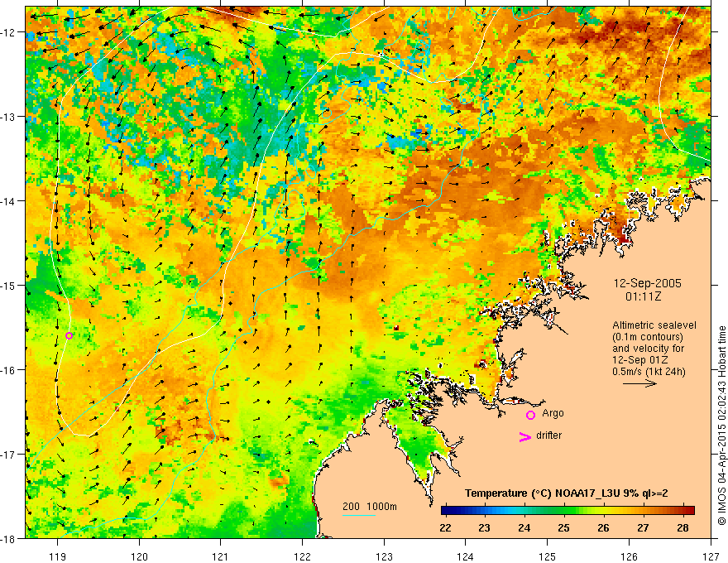Viewport: 728px width, 563px height.
Task: Click the 'Altimetric sealevel' caption line
Action: point(654,325)
